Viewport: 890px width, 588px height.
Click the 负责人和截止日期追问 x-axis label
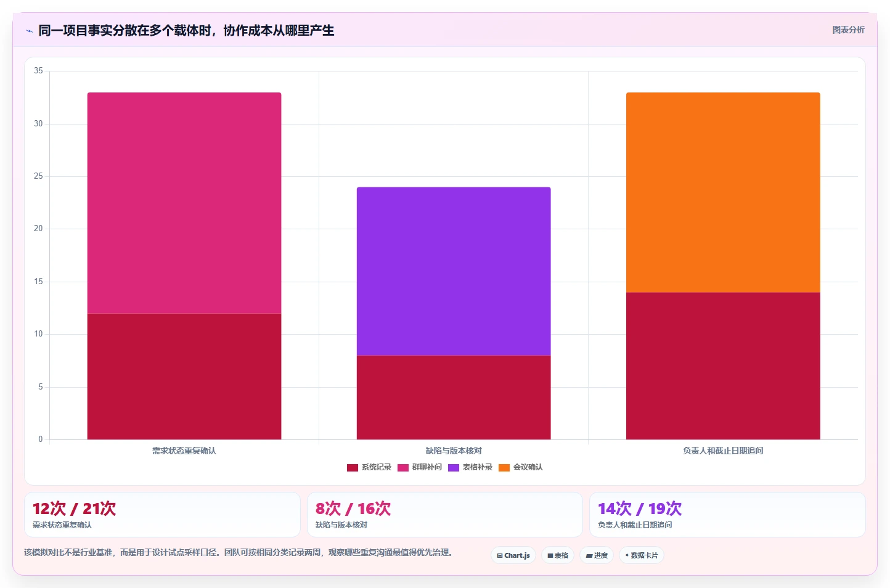pos(723,451)
